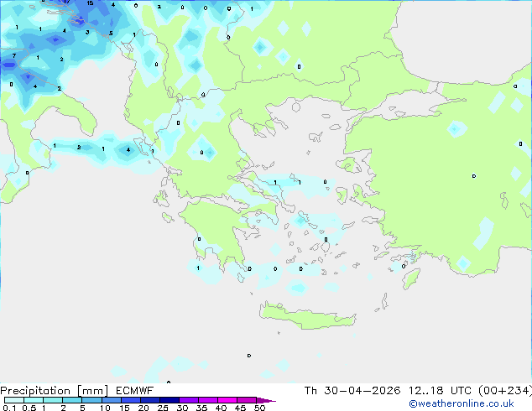Image resolution: width=532 pixels, height=411 pixels.
Task: Pick the legend swatch for 0.5–1 mm
Action: coord(34,400)
